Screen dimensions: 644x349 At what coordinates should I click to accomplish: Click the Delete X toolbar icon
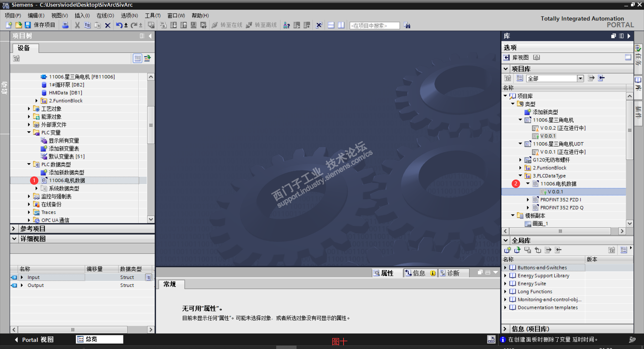(108, 25)
